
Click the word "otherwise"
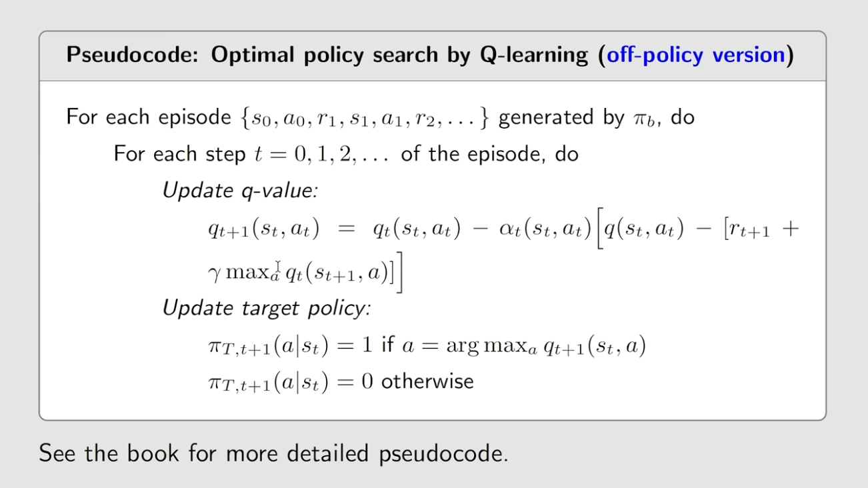pos(427,382)
